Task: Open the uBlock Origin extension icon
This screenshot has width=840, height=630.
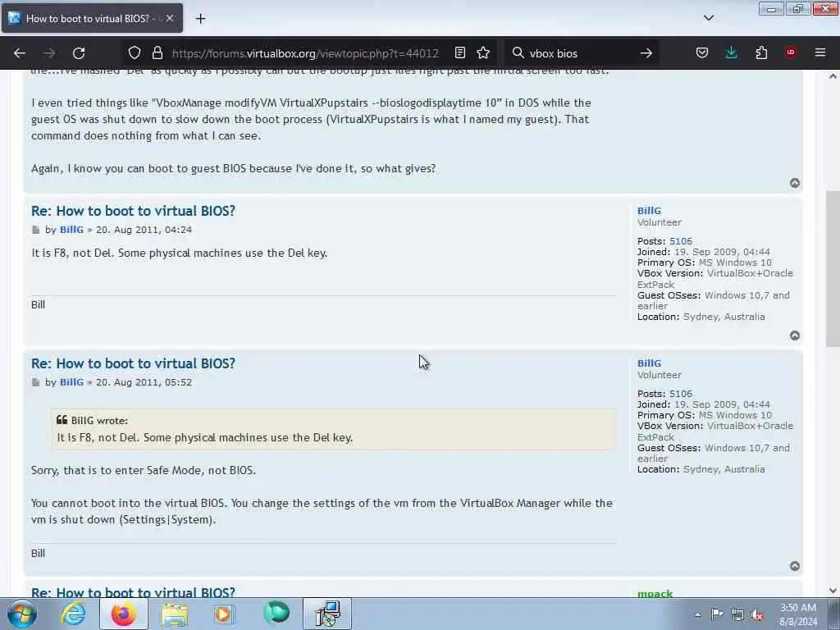Action: pyautogui.click(x=791, y=52)
